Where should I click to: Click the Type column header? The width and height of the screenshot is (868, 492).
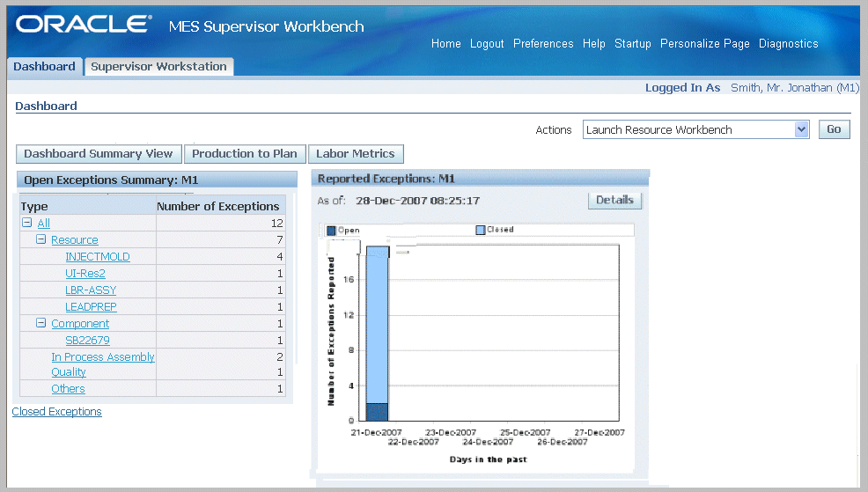pos(34,207)
